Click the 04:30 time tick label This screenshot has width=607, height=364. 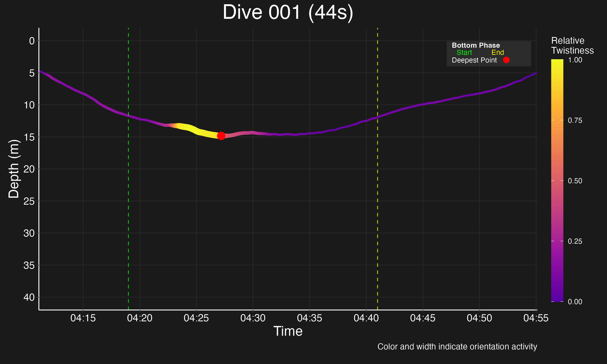pos(253,318)
